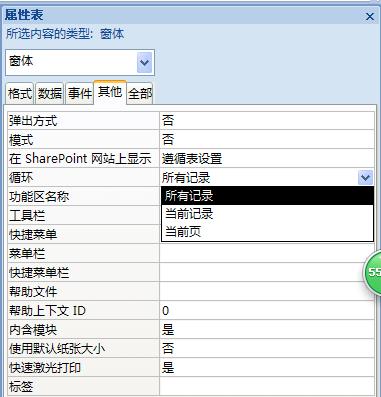Viewport: 381px width, 397px height.
Task: Click the 标签 value field
Action: [x=267, y=387]
